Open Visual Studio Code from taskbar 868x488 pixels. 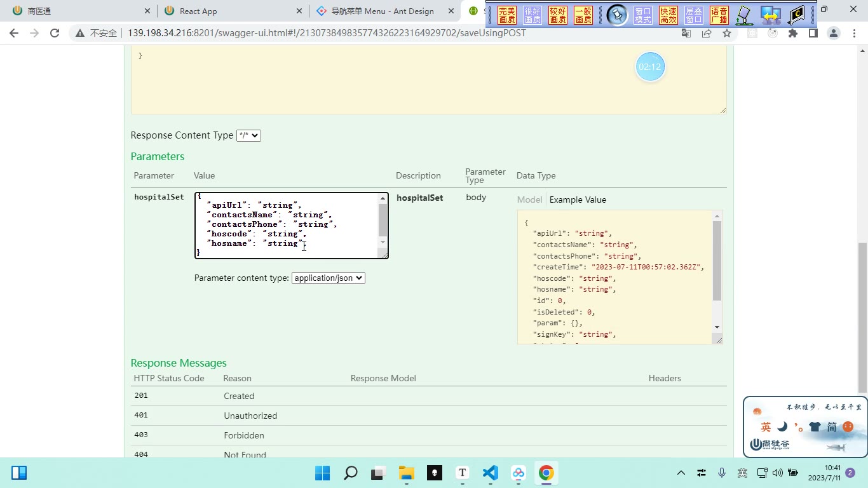tap(490, 473)
